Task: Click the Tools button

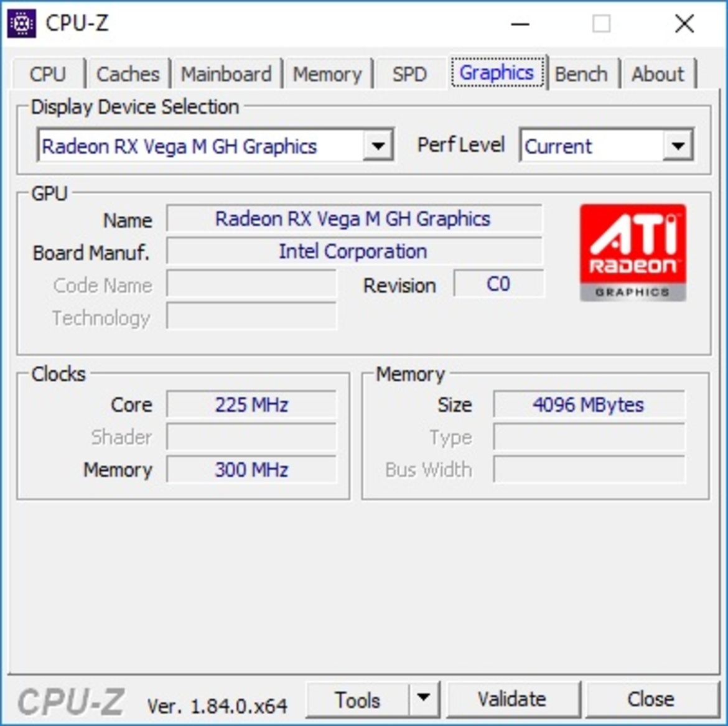Action: tap(358, 699)
